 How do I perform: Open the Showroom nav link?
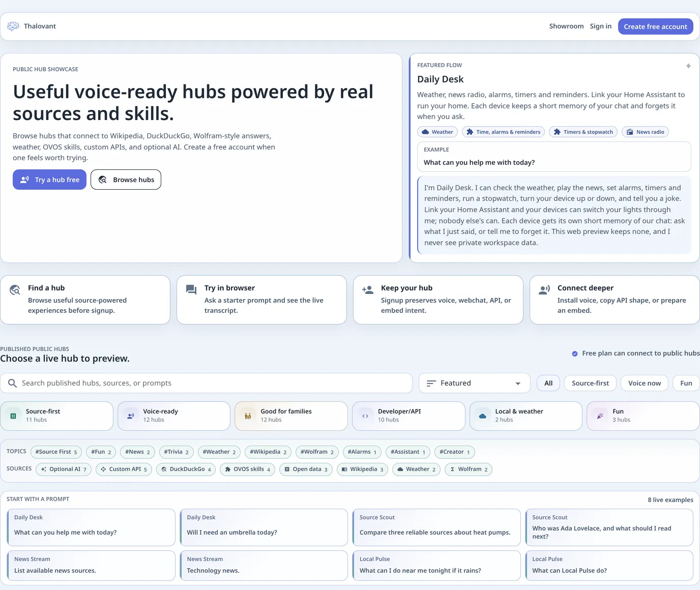click(x=566, y=26)
